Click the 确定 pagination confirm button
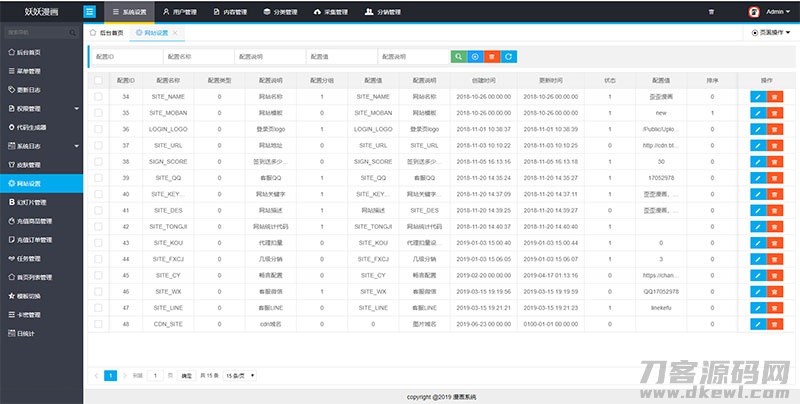The height and width of the screenshot is (404, 800). [x=186, y=375]
